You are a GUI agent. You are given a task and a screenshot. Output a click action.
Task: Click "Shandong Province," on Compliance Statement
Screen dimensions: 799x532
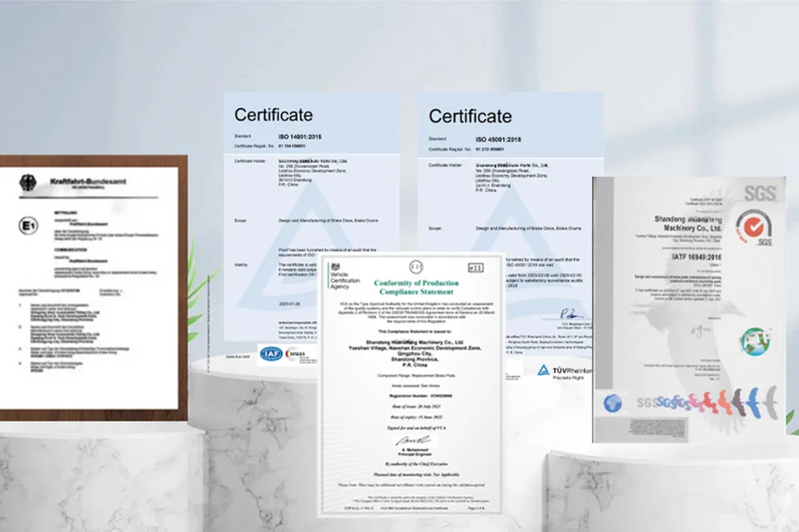[415, 359]
